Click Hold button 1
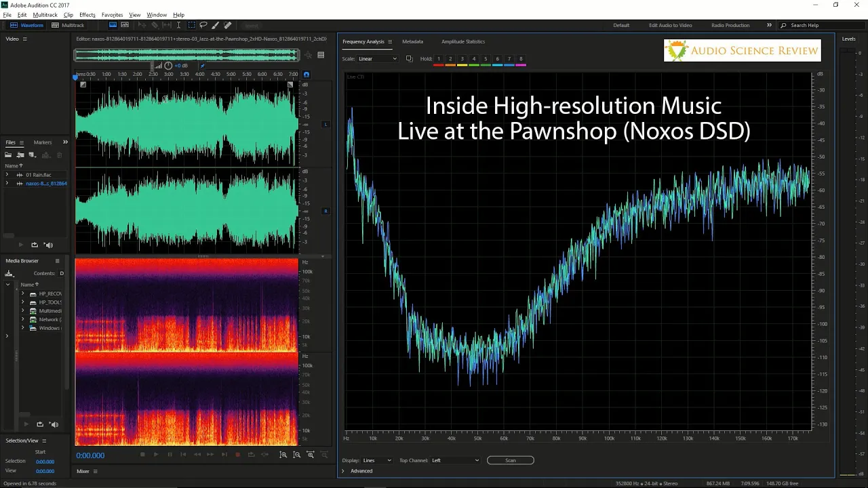The image size is (868, 488). (x=439, y=59)
